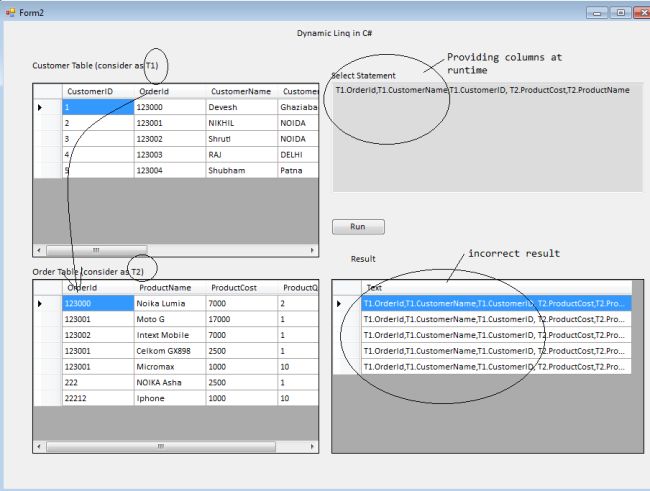This screenshot has height=491, width=650.
Task: Click the Order table horizontal scrollbar thumb
Action: pos(161,446)
